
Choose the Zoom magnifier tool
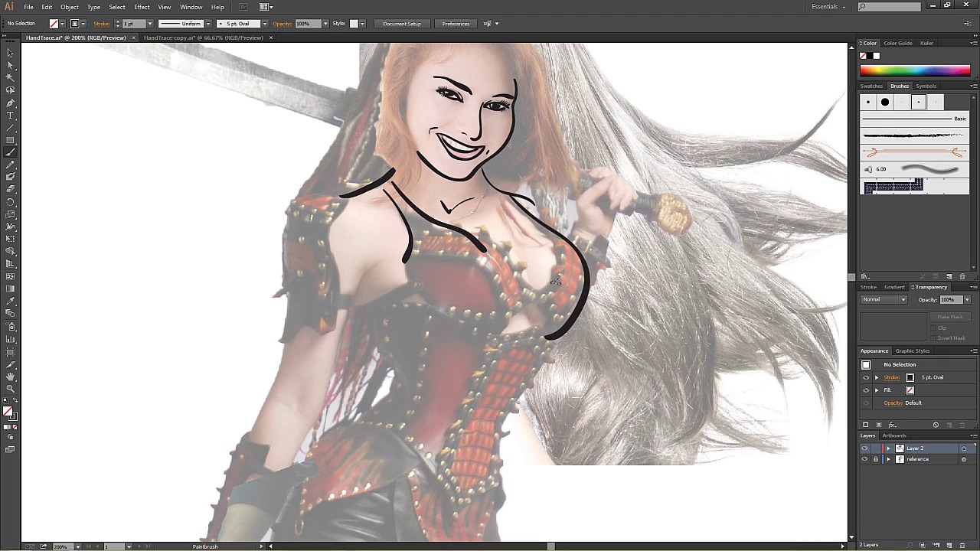[x=10, y=389]
